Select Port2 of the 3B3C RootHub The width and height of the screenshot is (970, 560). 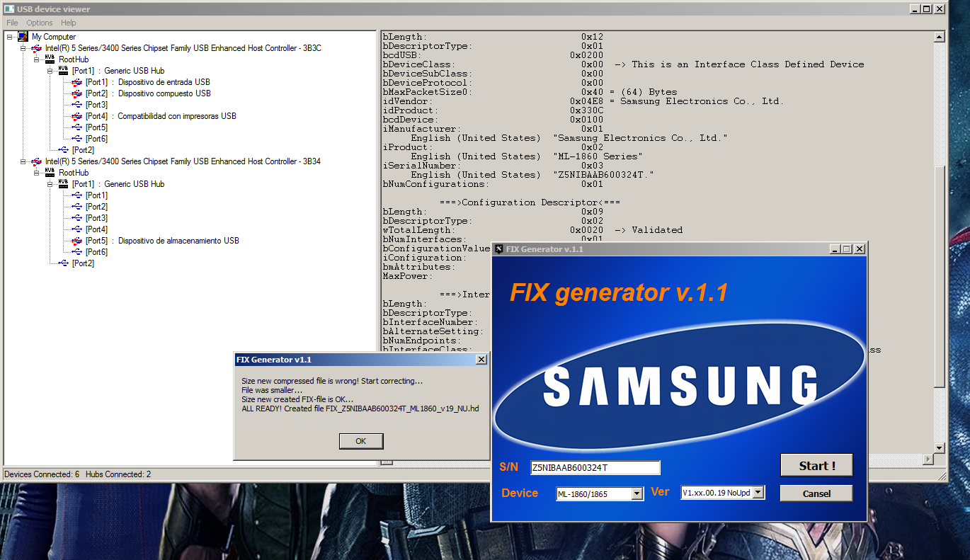(83, 150)
